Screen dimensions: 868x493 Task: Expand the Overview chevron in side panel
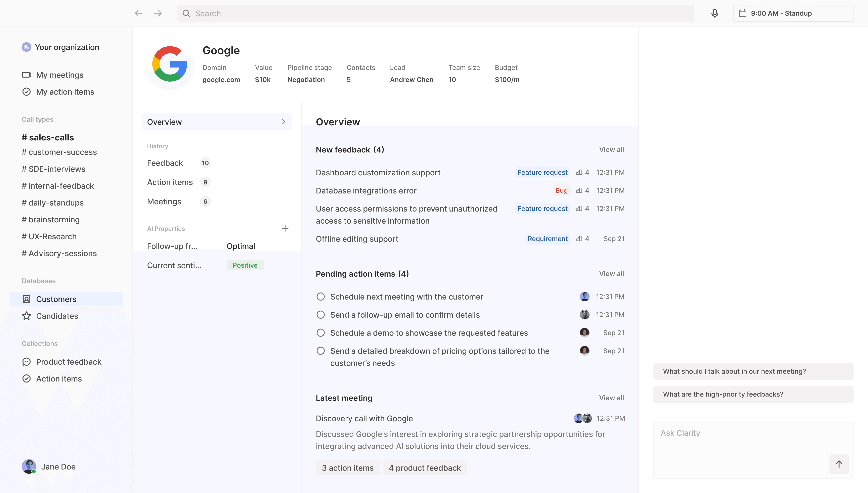tap(283, 122)
